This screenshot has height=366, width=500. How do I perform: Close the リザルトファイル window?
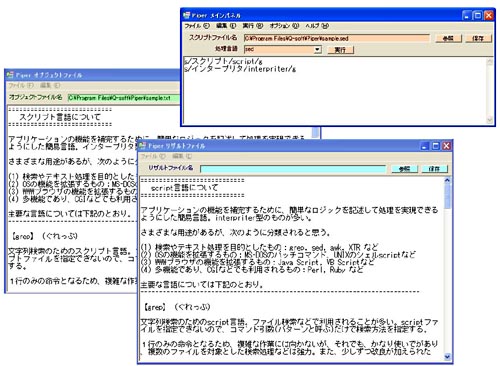(x=446, y=146)
